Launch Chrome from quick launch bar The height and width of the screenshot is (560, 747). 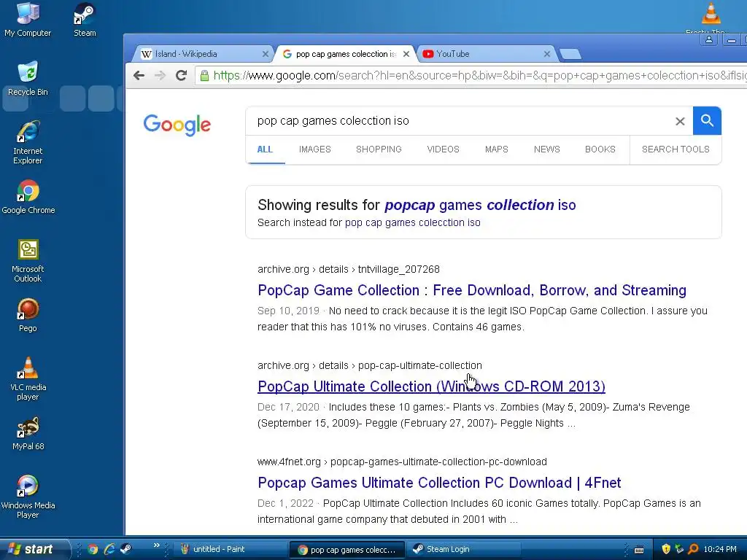pos(93,550)
